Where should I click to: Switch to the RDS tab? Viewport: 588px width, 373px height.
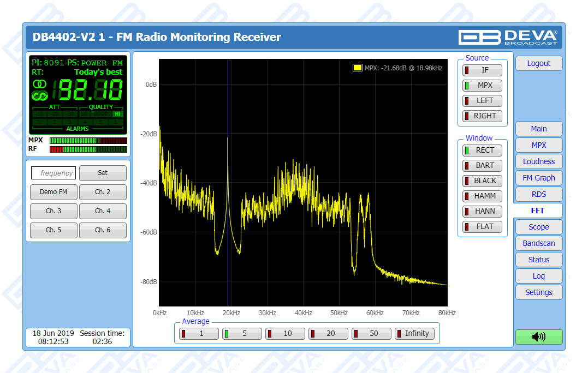(x=538, y=194)
